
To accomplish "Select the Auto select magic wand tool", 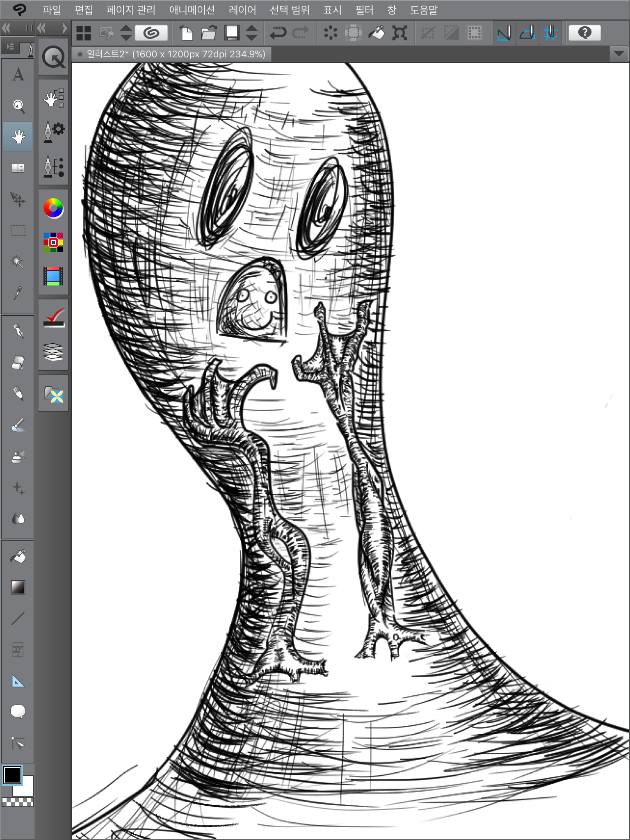I will (x=17, y=261).
